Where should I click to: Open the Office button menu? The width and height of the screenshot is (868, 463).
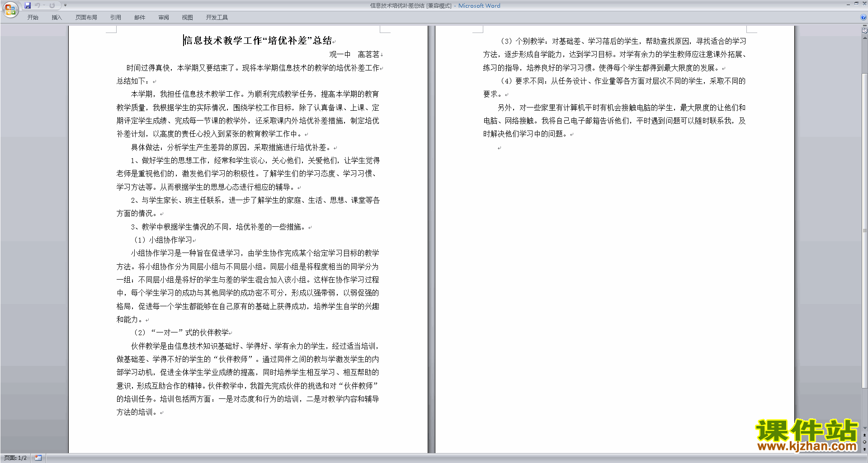[x=10, y=9]
